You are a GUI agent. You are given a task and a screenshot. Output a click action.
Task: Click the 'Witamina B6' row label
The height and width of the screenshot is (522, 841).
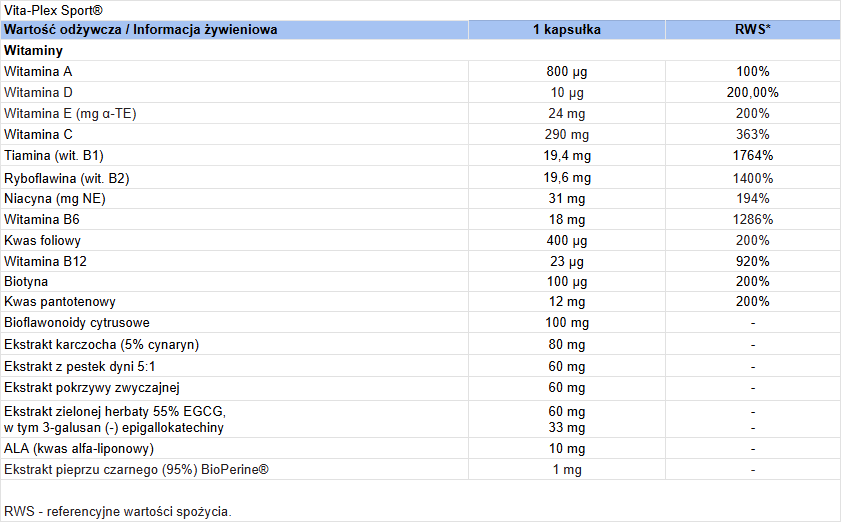point(42,219)
